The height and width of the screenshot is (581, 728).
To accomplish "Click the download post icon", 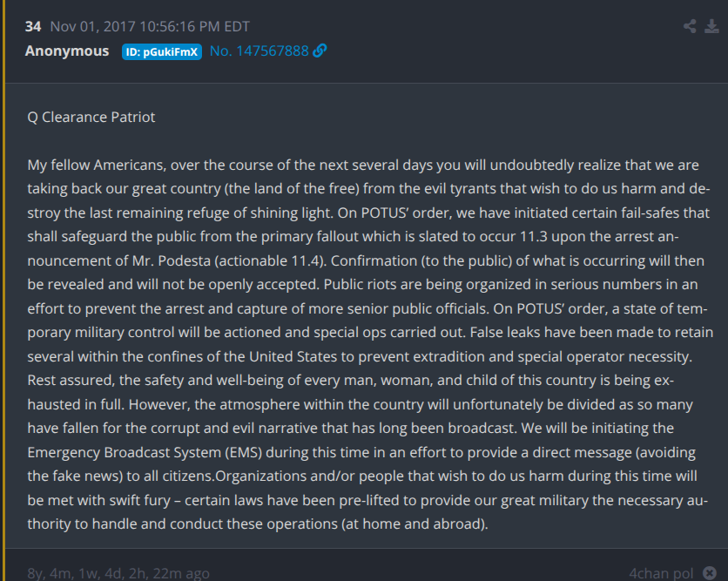I will [711, 26].
